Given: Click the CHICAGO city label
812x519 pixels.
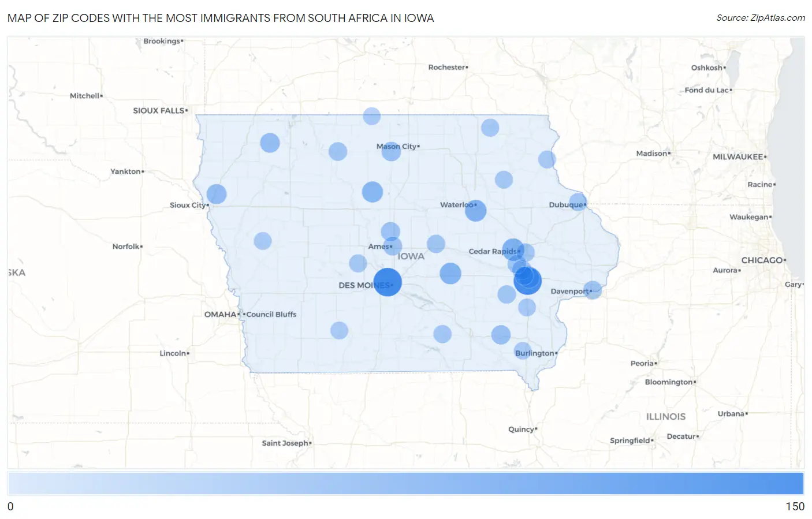Looking at the screenshot, I should pos(762,260).
